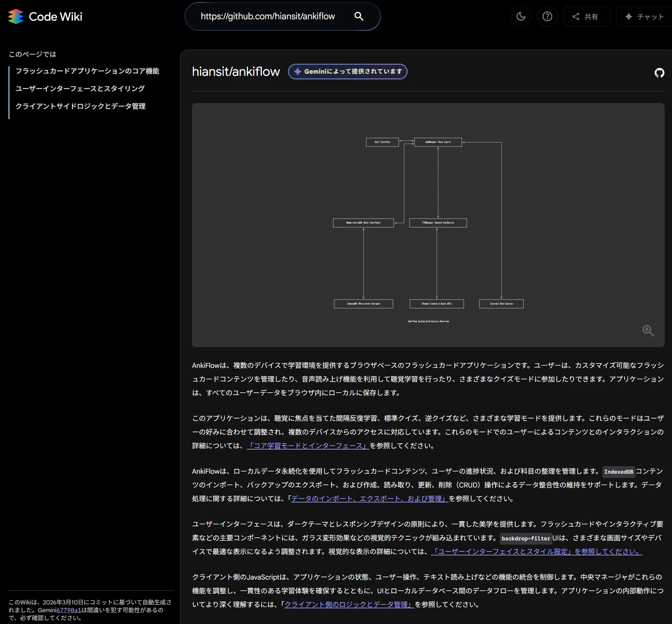Click the TTSManager diagram node

438,223
